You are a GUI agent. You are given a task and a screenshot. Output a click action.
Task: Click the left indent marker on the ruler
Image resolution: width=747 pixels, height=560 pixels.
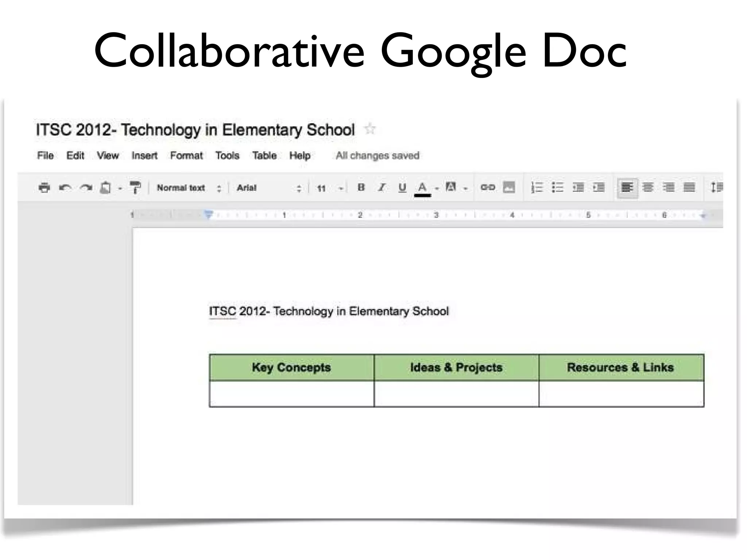[x=208, y=214]
